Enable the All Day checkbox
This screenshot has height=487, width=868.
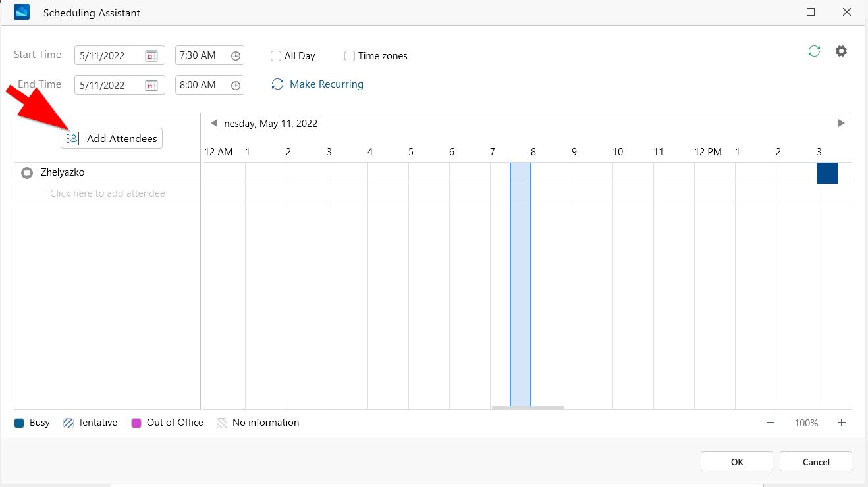tap(276, 56)
